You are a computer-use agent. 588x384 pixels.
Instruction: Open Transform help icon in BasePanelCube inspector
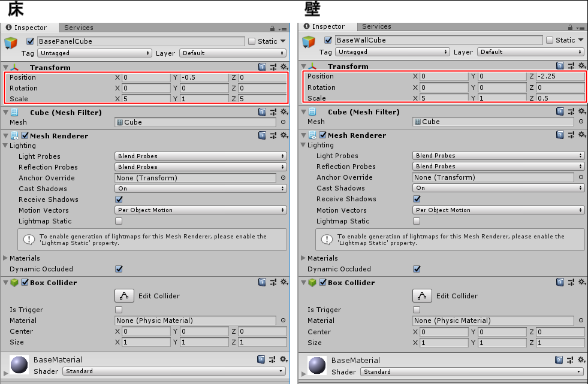262,67
